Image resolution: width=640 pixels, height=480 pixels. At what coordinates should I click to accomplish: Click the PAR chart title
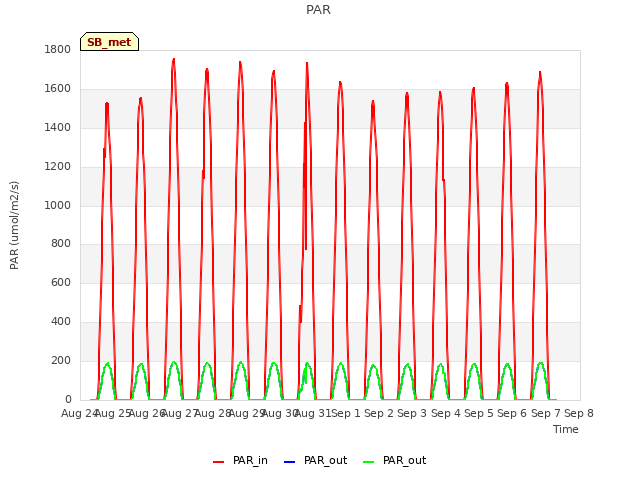coord(318,10)
